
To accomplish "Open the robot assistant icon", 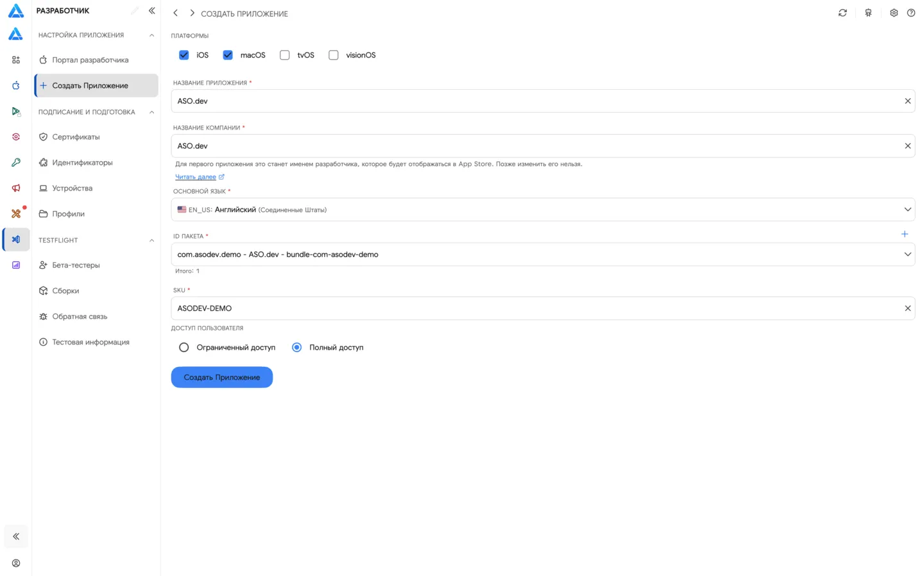I will tap(868, 13).
